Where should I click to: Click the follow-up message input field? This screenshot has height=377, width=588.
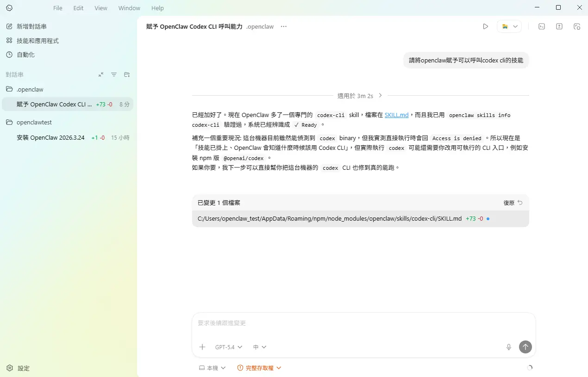(363, 323)
